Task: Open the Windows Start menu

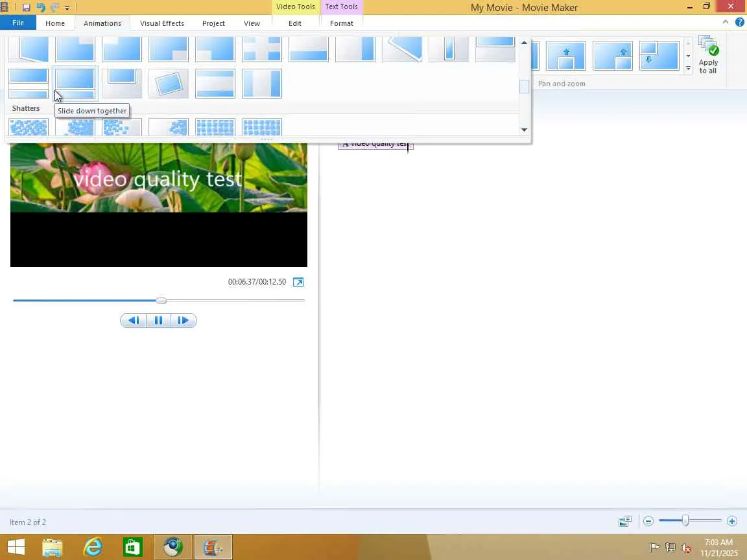Action: point(16,546)
